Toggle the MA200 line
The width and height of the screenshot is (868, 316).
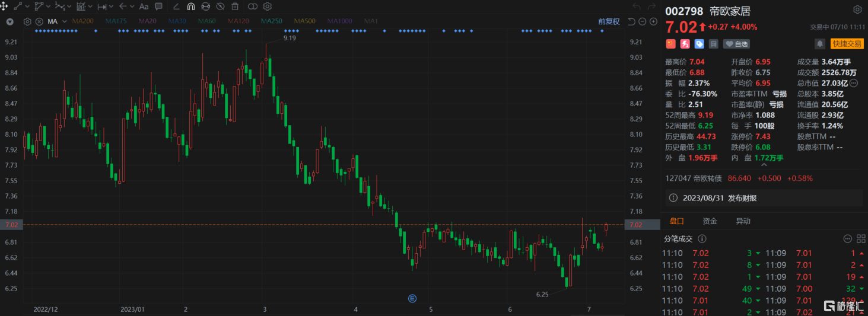(83, 21)
